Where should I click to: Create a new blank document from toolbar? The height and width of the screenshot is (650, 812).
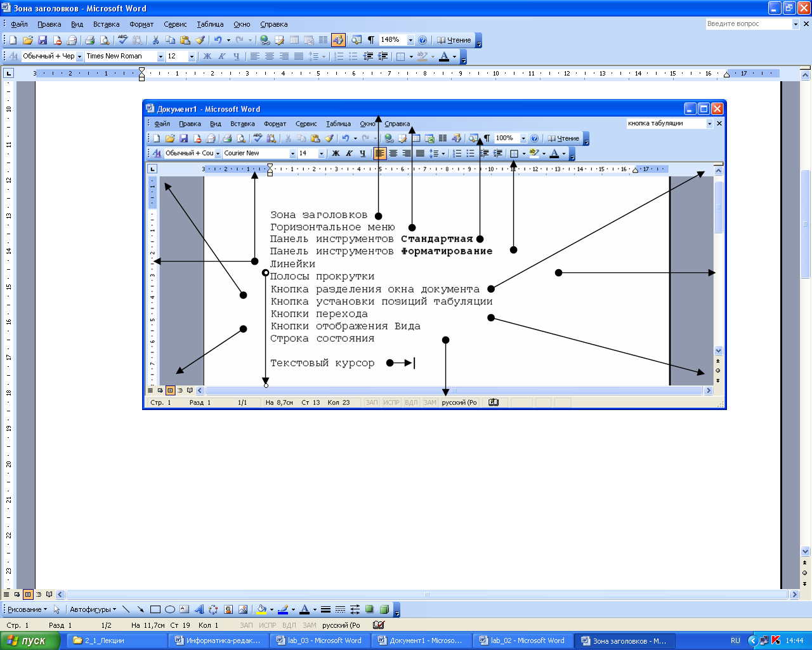pyautogui.click(x=13, y=40)
